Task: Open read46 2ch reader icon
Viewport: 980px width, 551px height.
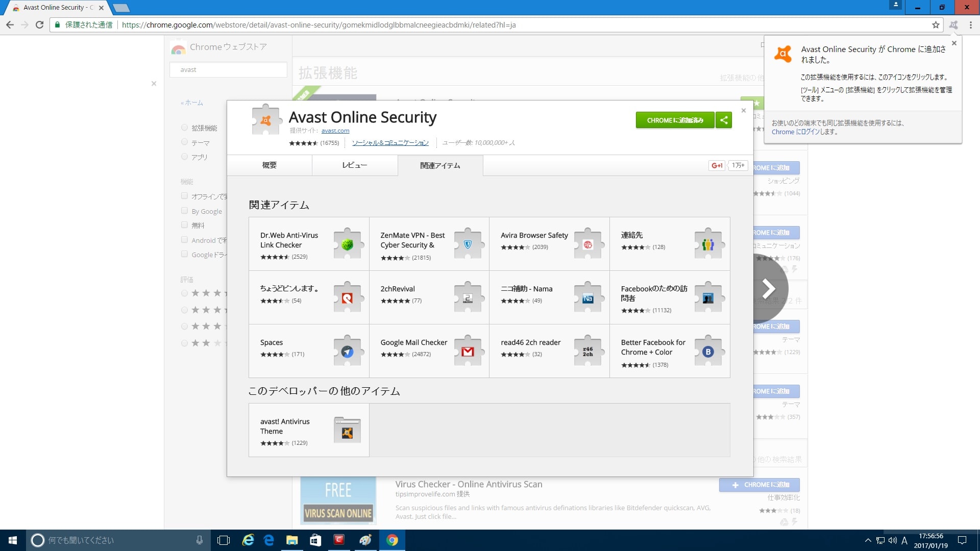Action: pos(588,352)
